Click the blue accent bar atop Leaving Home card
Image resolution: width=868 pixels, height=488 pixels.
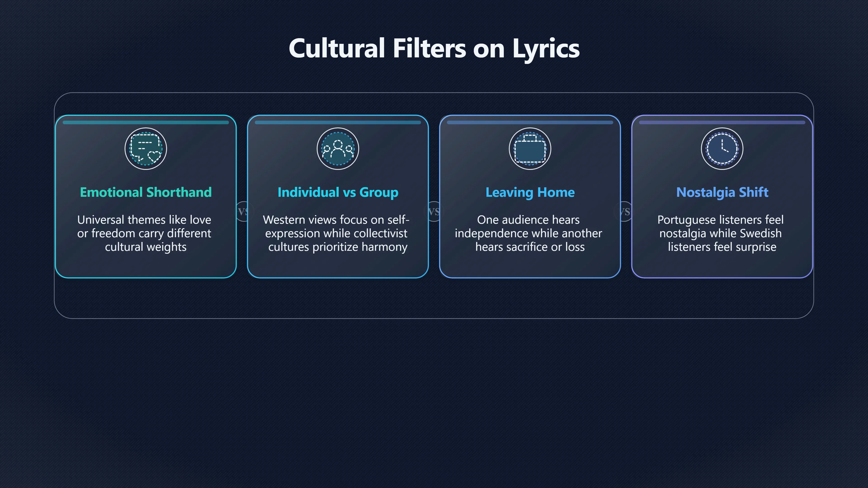pyautogui.click(x=530, y=122)
